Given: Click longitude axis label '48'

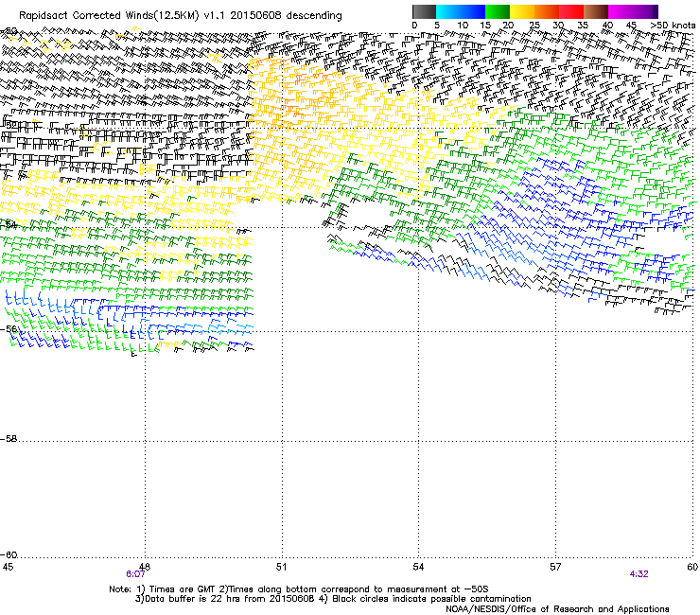Looking at the screenshot, I should click(144, 567).
